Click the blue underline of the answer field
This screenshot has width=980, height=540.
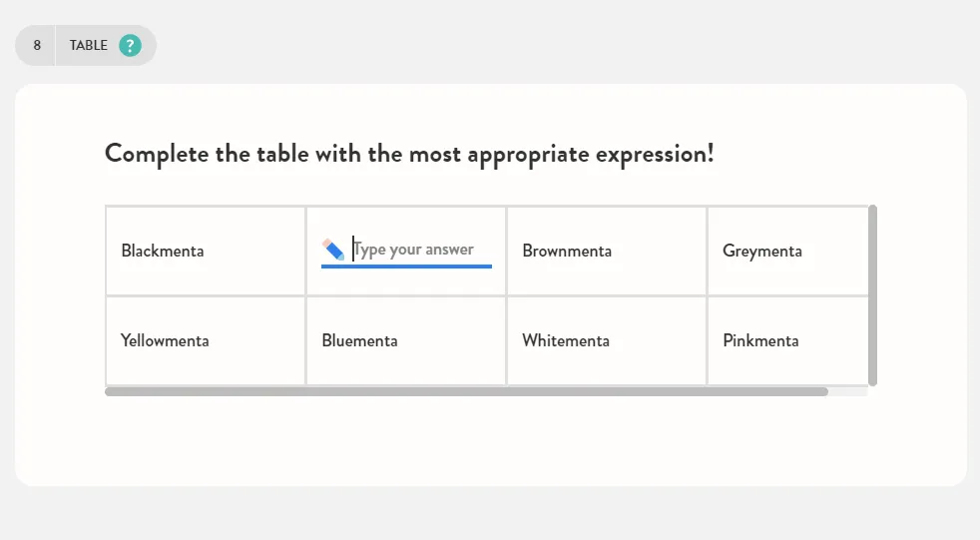click(406, 267)
